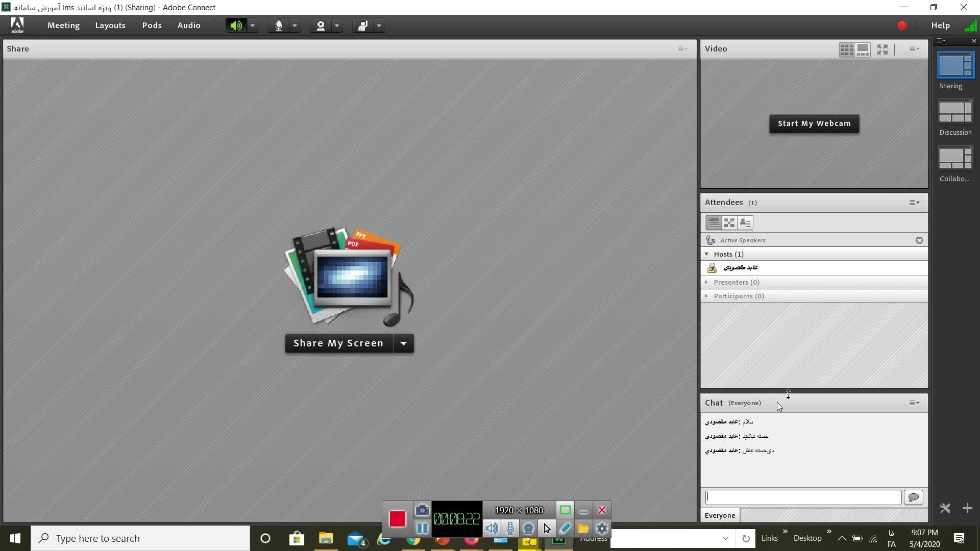Click the Share My Screen button
The width and height of the screenshot is (980, 551).
tap(338, 343)
